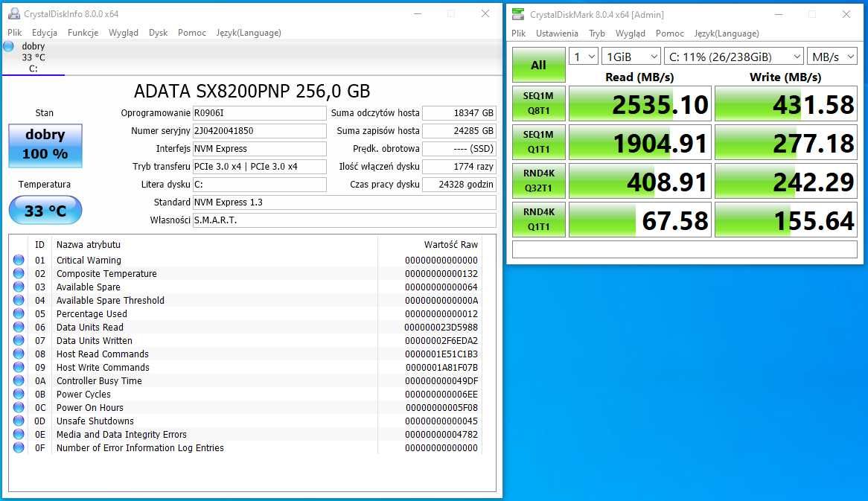Click the 2535.10 read result bar

tap(640, 103)
